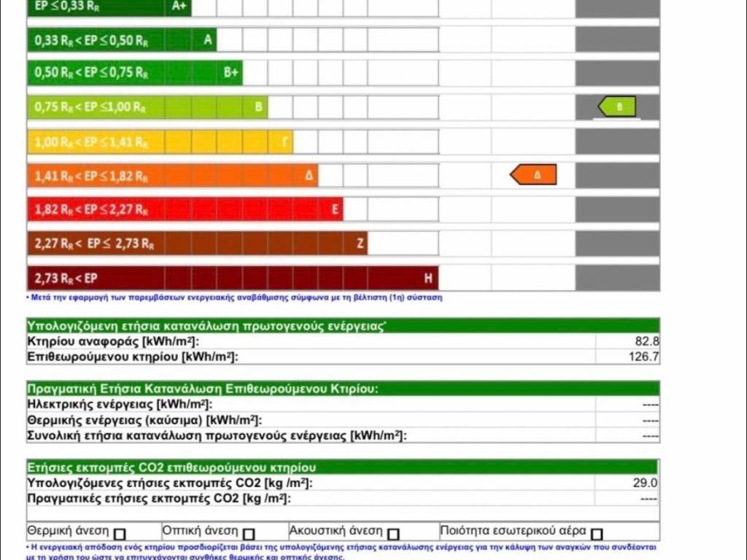The width and height of the screenshot is (747, 560).
Task: Click the light green B class bar
Action: pyautogui.click(x=147, y=107)
